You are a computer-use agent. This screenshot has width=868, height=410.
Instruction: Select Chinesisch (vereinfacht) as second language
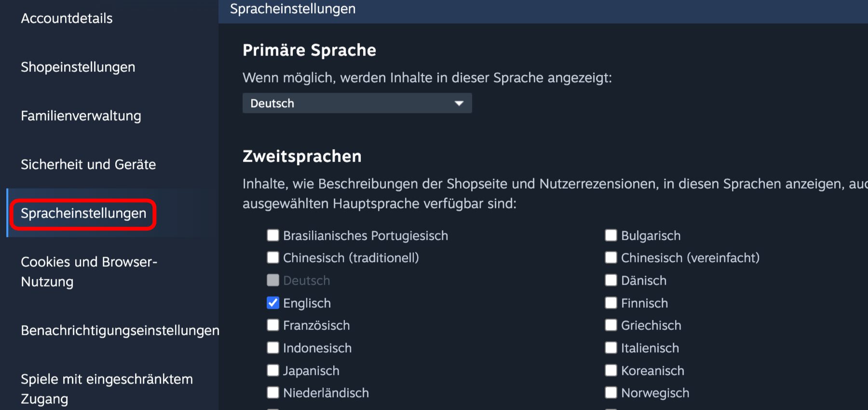[611, 258]
